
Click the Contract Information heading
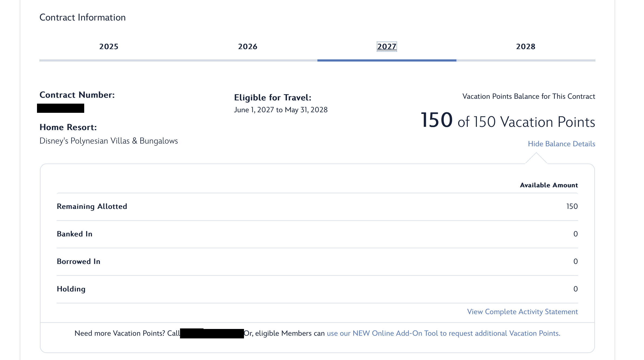pos(83,18)
